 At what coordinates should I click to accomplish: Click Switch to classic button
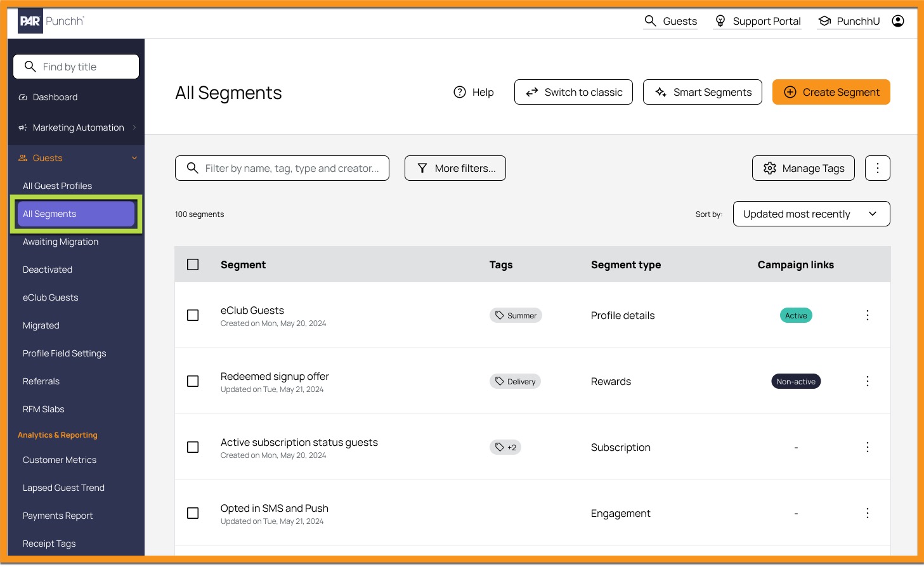pyautogui.click(x=573, y=92)
